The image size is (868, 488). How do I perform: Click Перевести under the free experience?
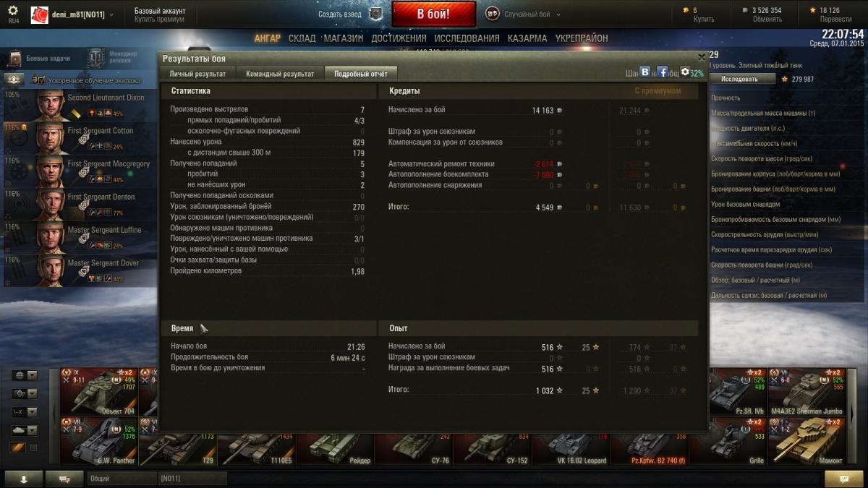click(x=835, y=20)
